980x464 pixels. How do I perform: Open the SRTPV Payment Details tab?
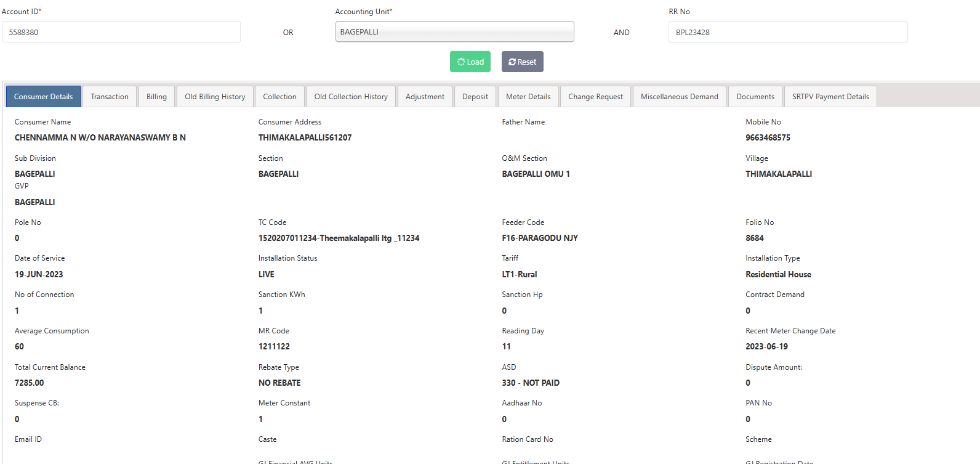(830, 97)
